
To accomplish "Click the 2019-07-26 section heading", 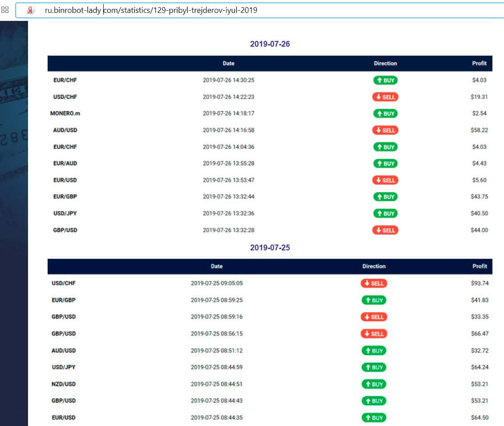I will [270, 44].
